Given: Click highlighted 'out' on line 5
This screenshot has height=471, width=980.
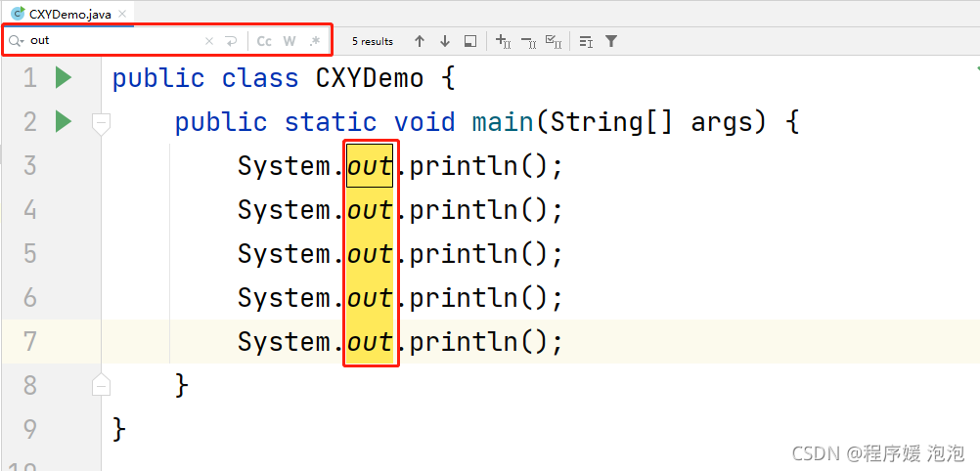Looking at the screenshot, I should pos(370,254).
